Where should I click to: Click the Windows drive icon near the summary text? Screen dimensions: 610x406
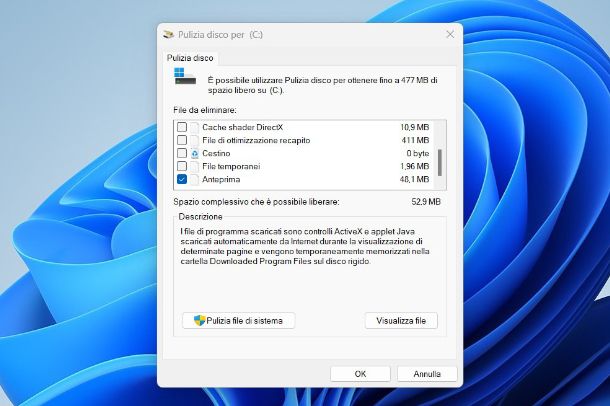[x=185, y=76]
